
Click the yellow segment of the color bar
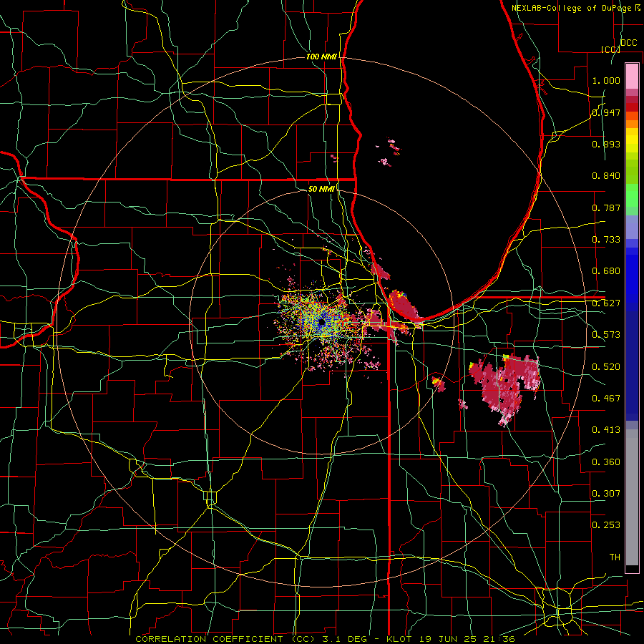[632, 142]
